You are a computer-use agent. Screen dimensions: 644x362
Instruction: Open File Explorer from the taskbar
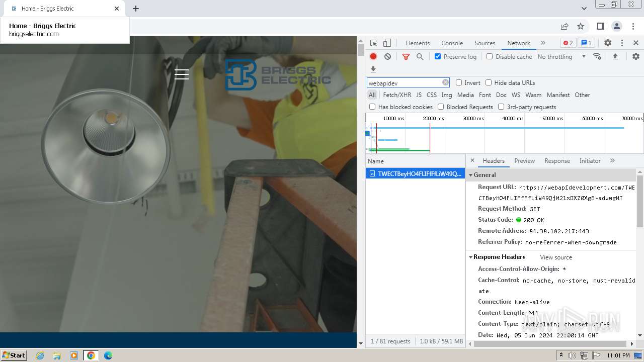57,355
